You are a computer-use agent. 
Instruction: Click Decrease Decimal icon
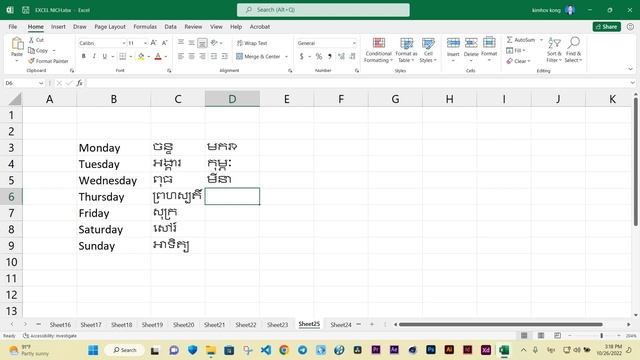[352, 56]
